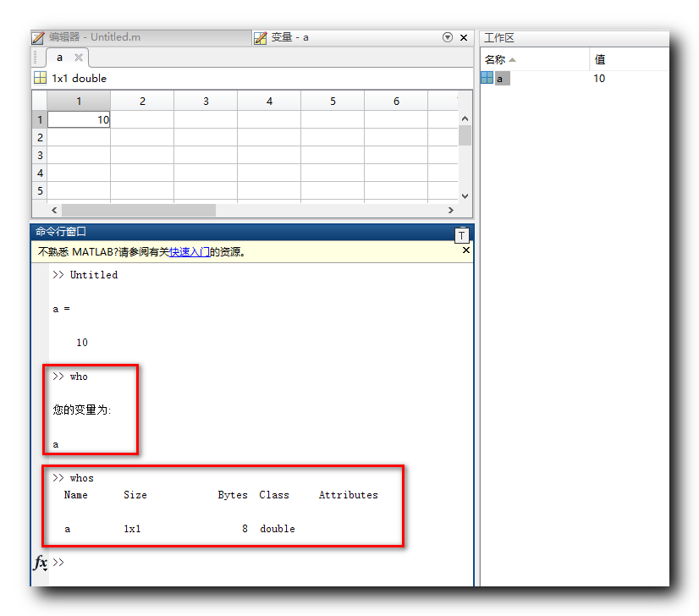Open the Editor Untitled.m tab
This screenshot has width=699, height=616.
tap(140, 37)
